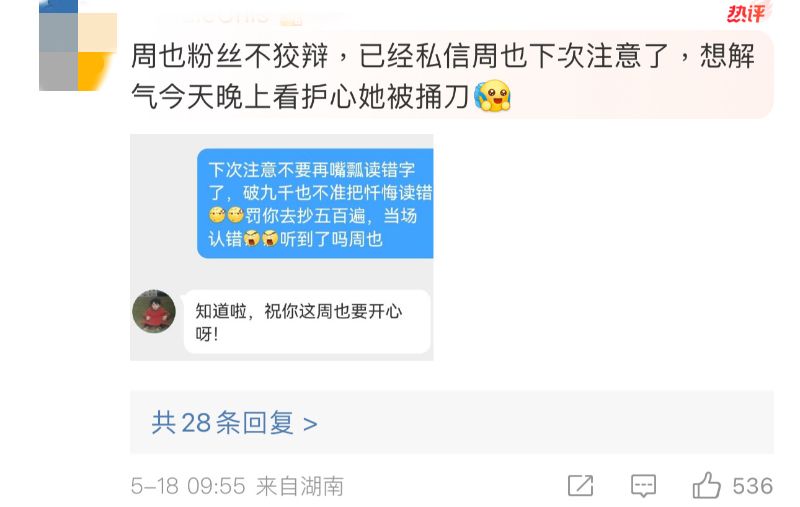This screenshot has width=800, height=507.
Task: Tap the comment text 周也粉丝不狡辩
Action: (230, 56)
